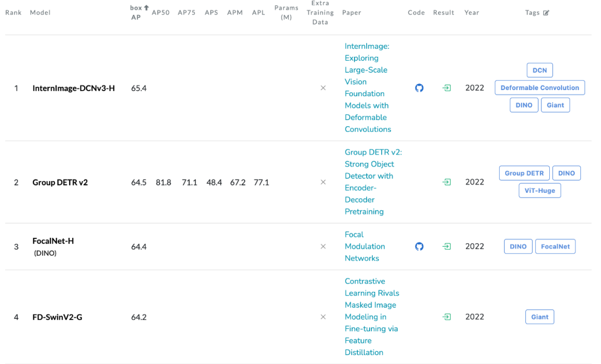Open result icon for Group DETR v2

pyautogui.click(x=446, y=182)
